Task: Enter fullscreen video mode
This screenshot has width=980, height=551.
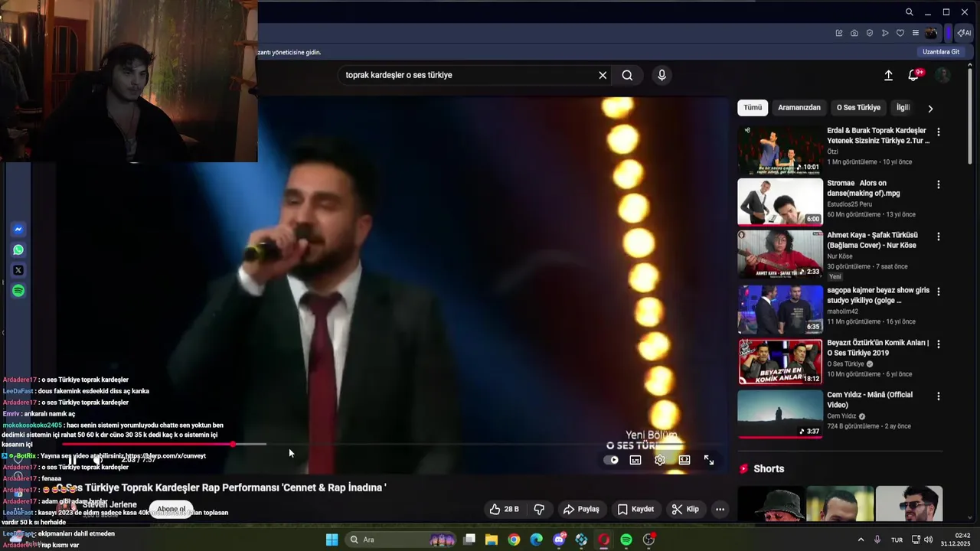Action: pos(709,460)
